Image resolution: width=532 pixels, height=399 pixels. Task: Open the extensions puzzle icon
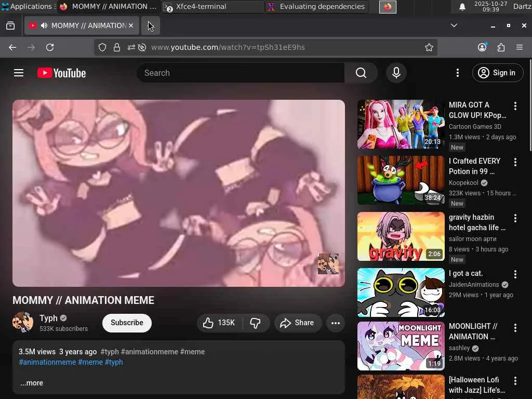(501, 47)
